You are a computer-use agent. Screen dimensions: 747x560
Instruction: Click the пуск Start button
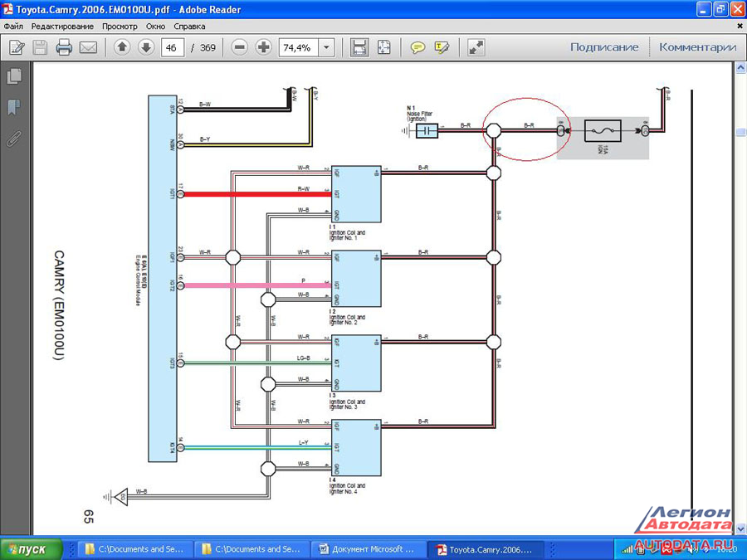pos(32,549)
